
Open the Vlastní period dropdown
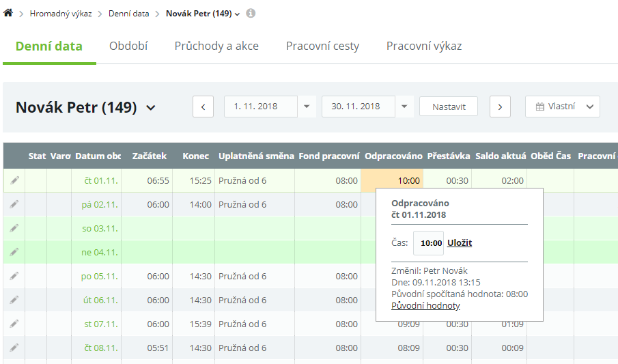[x=562, y=107]
